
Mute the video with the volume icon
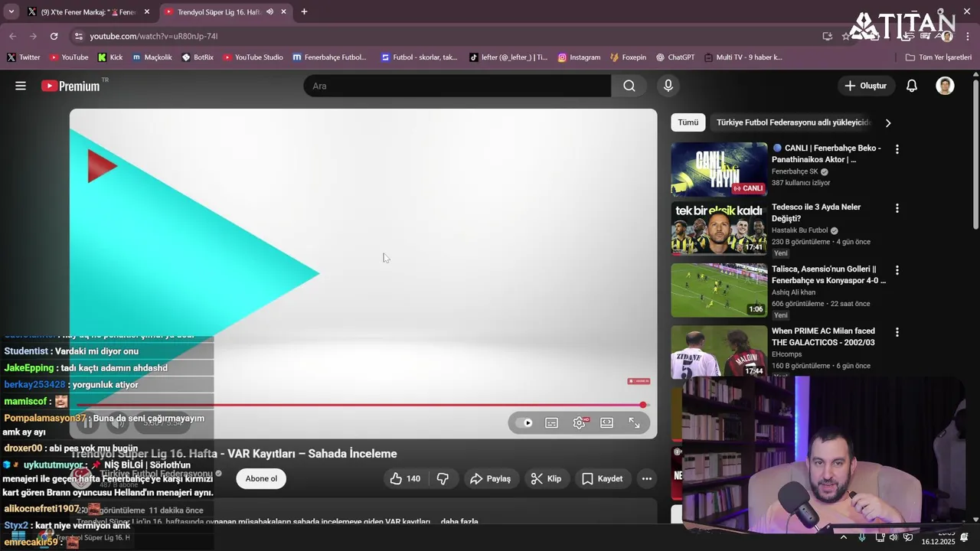(117, 422)
